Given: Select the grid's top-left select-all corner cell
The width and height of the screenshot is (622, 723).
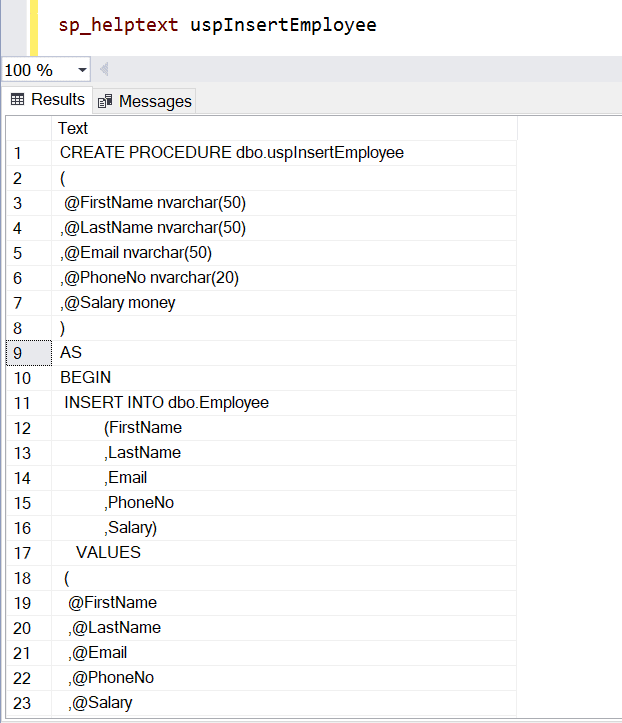Looking at the screenshot, I should [27, 128].
